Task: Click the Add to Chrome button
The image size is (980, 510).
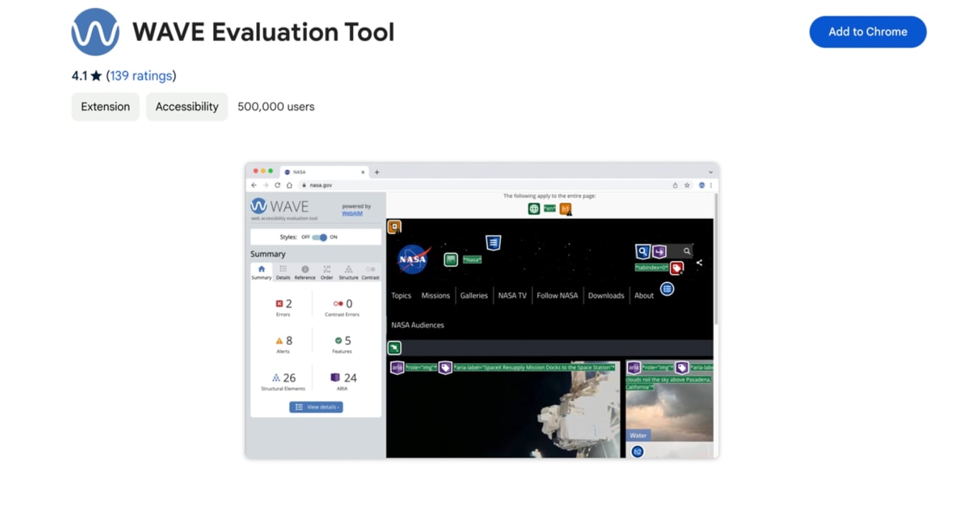Action: pos(867,32)
